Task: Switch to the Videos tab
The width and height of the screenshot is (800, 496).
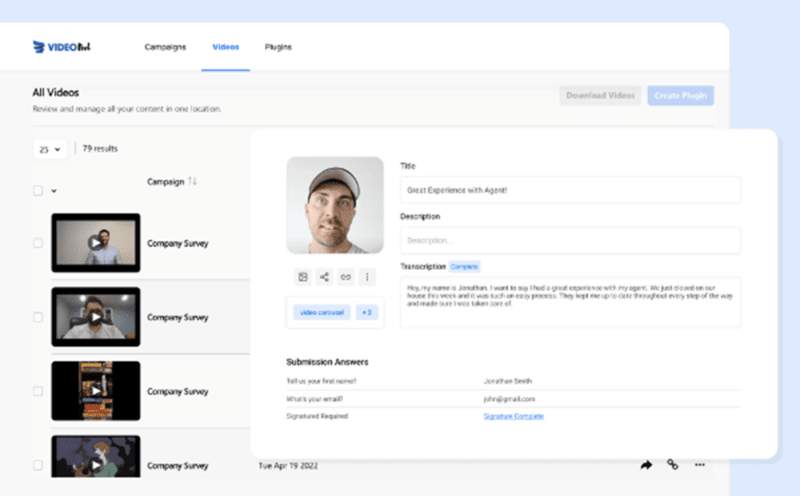Action: pos(226,47)
